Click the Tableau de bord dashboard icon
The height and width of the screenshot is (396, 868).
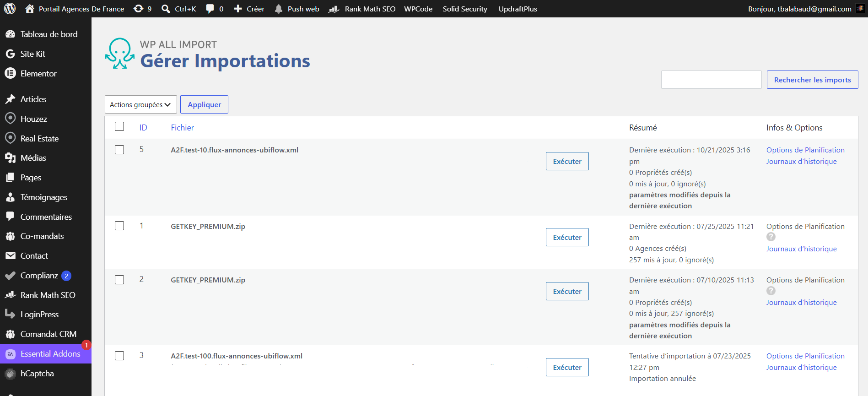[10, 34]
